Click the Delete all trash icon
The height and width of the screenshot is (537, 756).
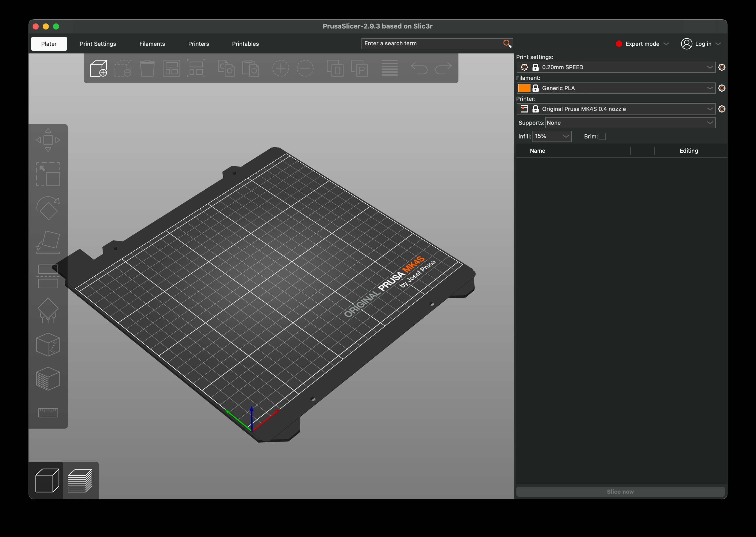click(147, 68)
